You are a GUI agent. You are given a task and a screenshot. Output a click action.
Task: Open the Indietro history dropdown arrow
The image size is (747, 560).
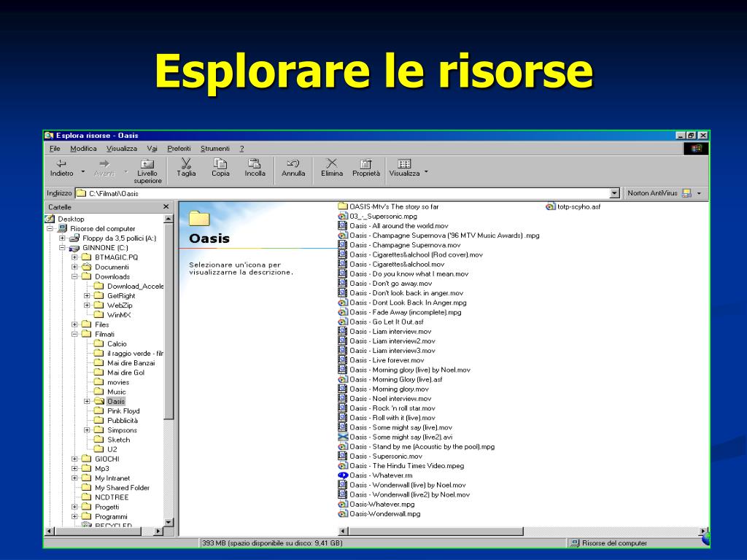point(83,171)
